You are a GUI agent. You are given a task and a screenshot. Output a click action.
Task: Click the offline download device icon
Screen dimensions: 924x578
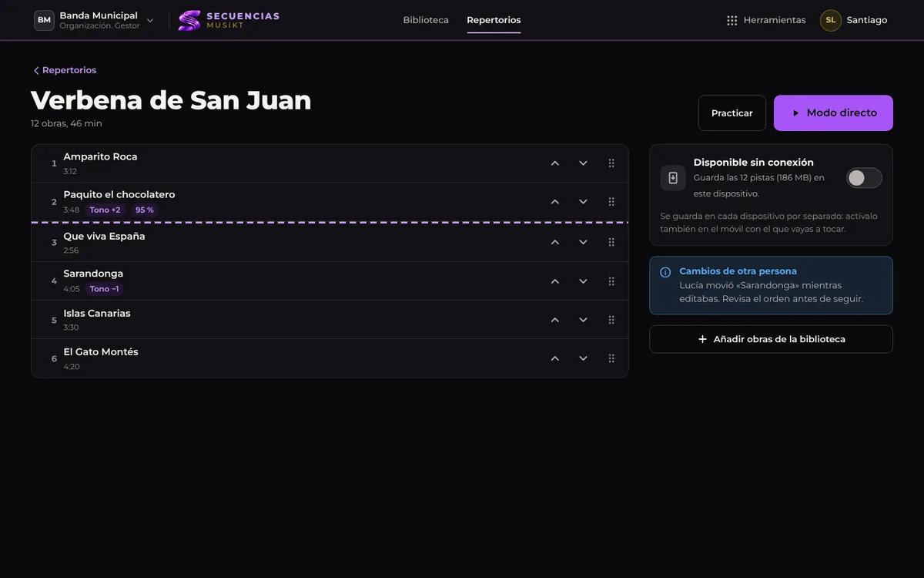tap(673, 178)
